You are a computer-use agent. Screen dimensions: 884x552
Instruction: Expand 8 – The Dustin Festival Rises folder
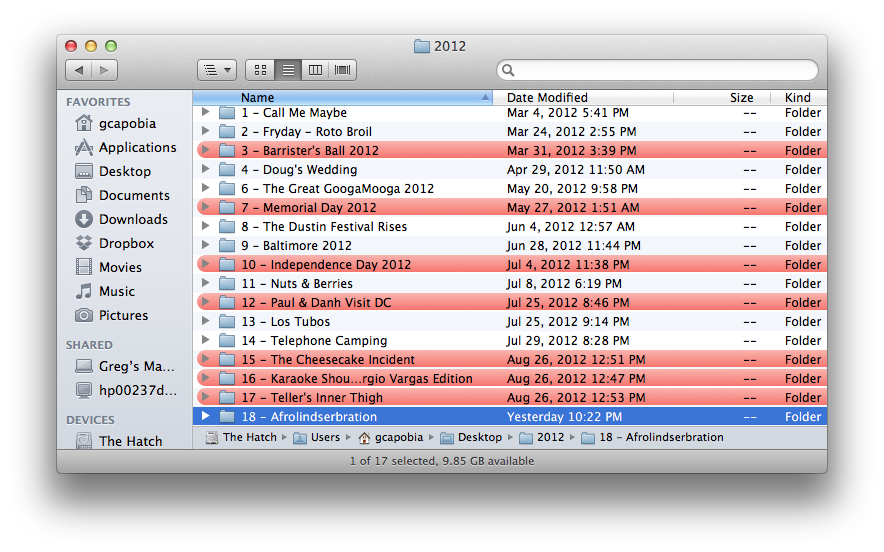pyautogui.click(x=206, y=226)
